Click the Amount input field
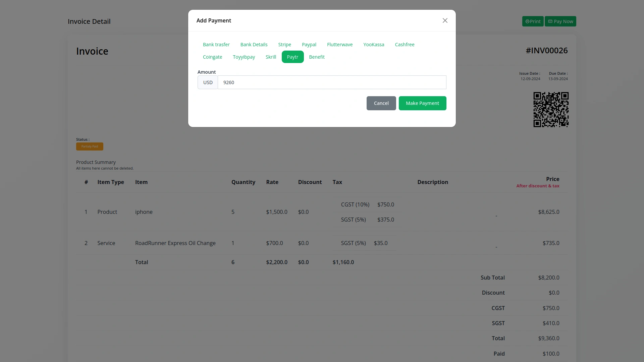 332,82
